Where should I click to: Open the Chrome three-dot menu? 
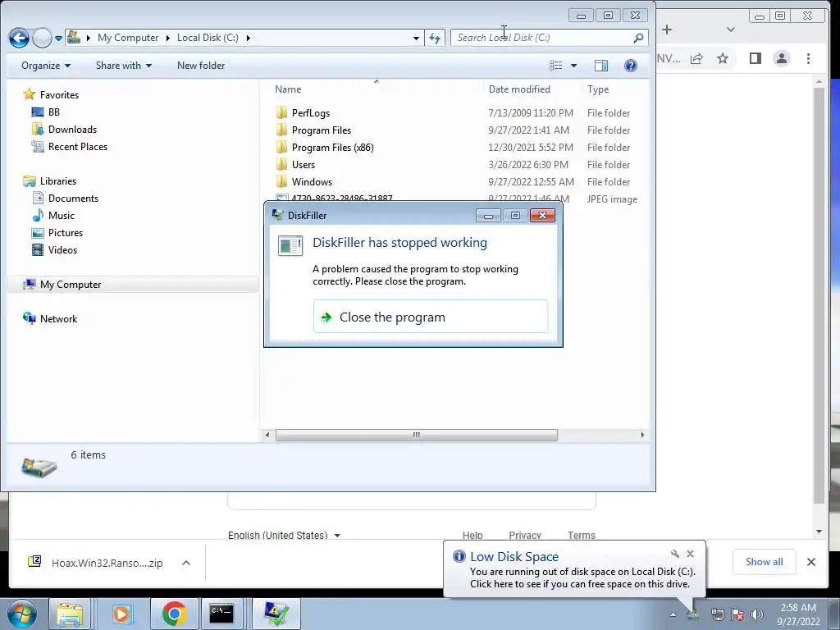coord(808,58)
